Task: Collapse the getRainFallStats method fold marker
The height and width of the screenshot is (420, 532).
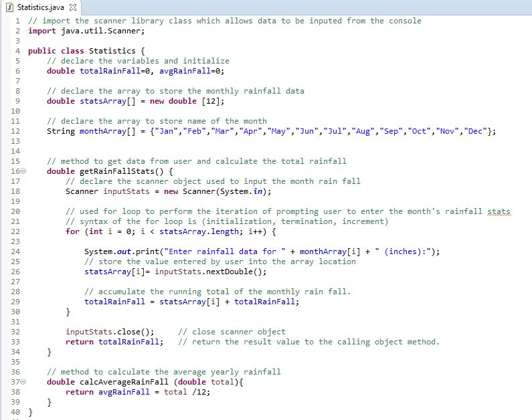Action: [21, 171]
